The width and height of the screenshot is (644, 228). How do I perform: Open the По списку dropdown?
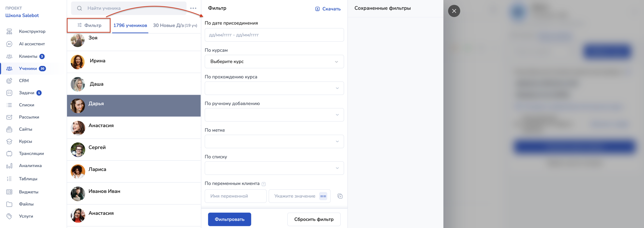pyautogui.click(x=274, y=168)
